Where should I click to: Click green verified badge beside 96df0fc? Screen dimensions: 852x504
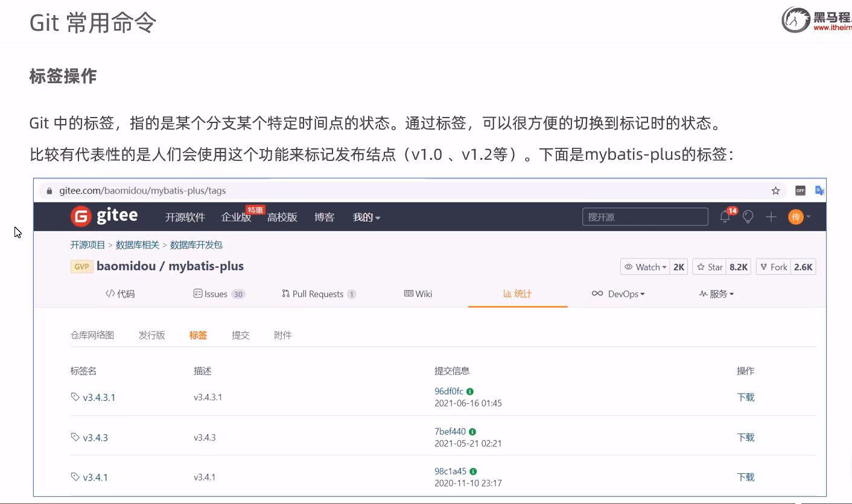(469, 391)
